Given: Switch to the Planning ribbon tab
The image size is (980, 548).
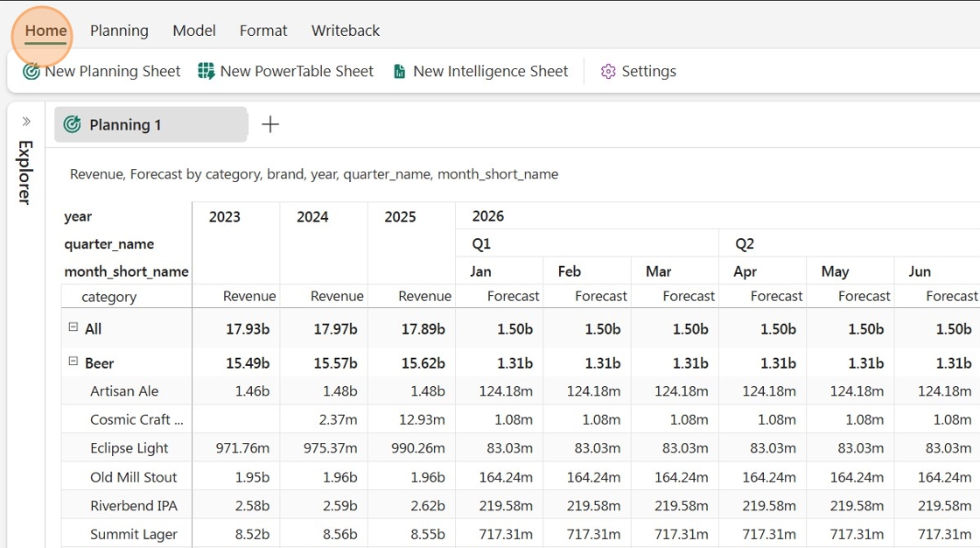Looking at the screenshot, I should click(119, 31).
